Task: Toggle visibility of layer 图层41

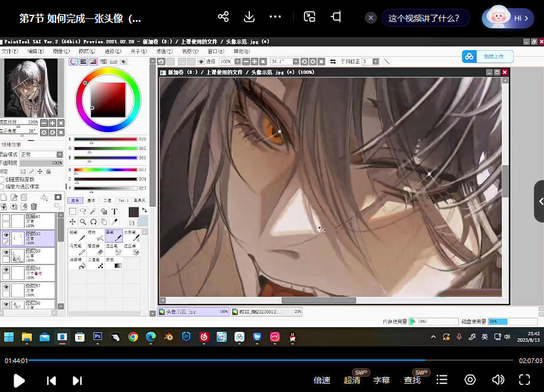Action: 6,217
